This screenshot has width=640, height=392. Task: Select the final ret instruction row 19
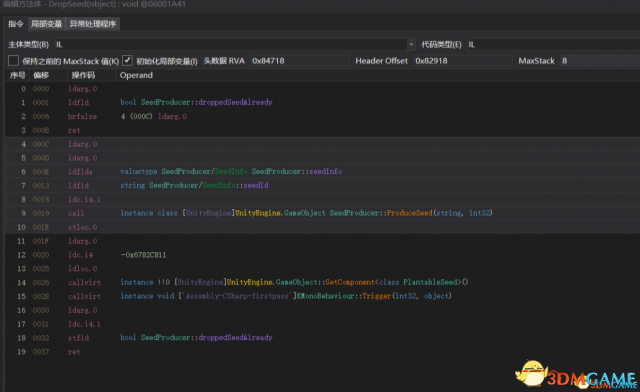pyautogui.click(x=322, y=352)
